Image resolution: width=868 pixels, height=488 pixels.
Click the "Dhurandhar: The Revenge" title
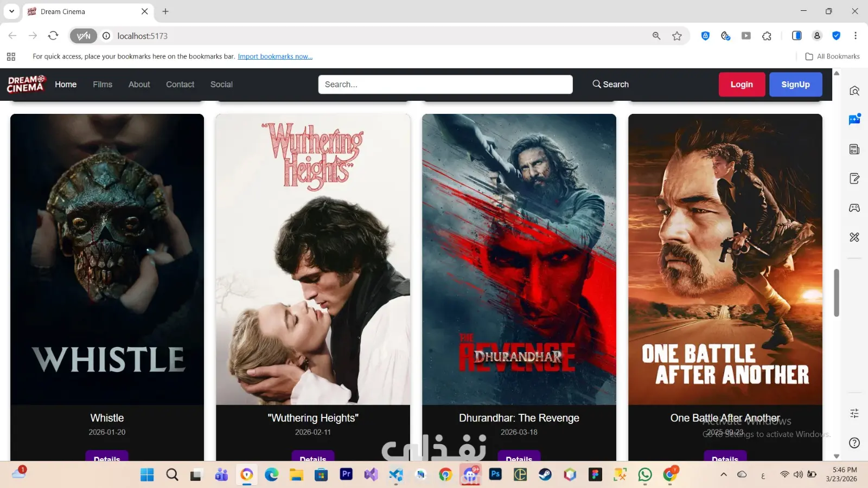[x=519, y=418]
